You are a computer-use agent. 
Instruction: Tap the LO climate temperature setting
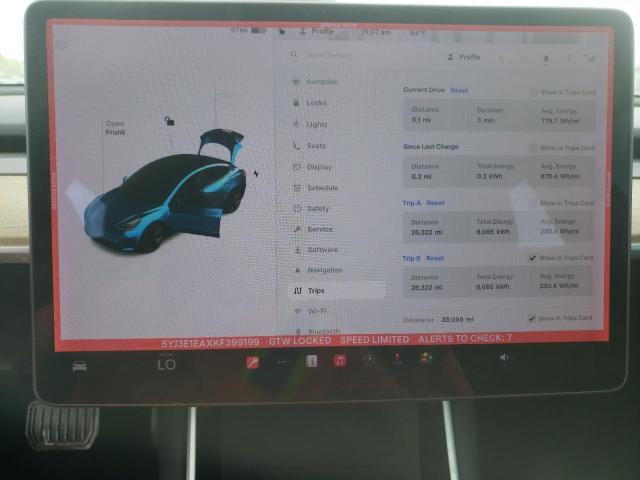(167, 364)
